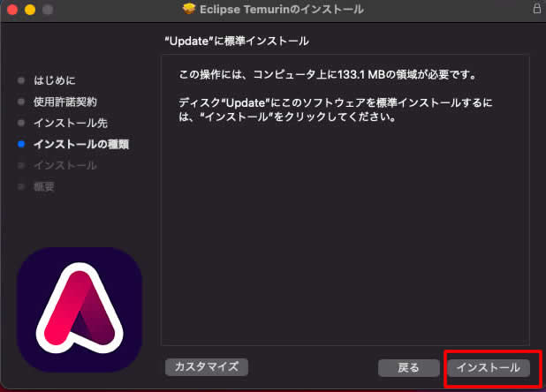546x392 pixels.
Task: Open the カスタマイズ options
Action: (x=207, y=367)
